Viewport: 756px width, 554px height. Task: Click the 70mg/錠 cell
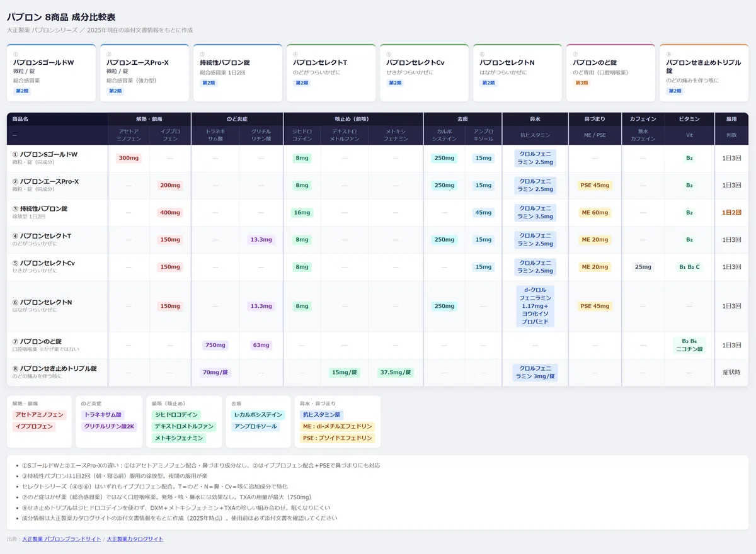pos(215,372)
